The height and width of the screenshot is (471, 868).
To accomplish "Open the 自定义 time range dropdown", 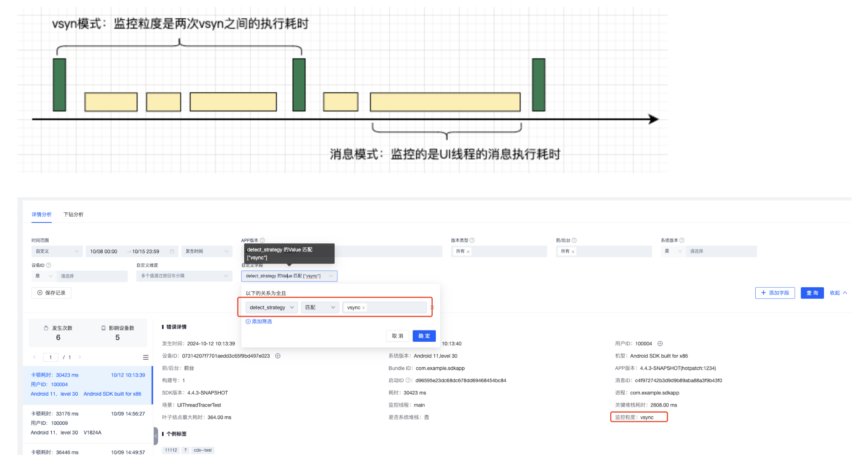I will 57,251.
